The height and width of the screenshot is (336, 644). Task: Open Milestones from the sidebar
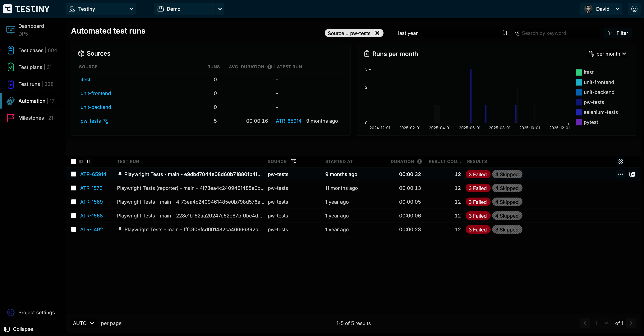(x=31, y=118)
